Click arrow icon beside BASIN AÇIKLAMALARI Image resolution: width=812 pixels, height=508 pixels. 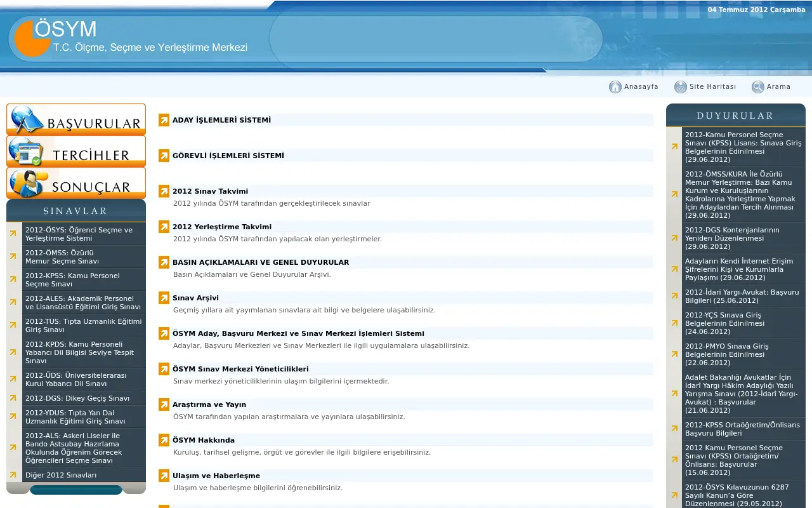tap(164, 262)
